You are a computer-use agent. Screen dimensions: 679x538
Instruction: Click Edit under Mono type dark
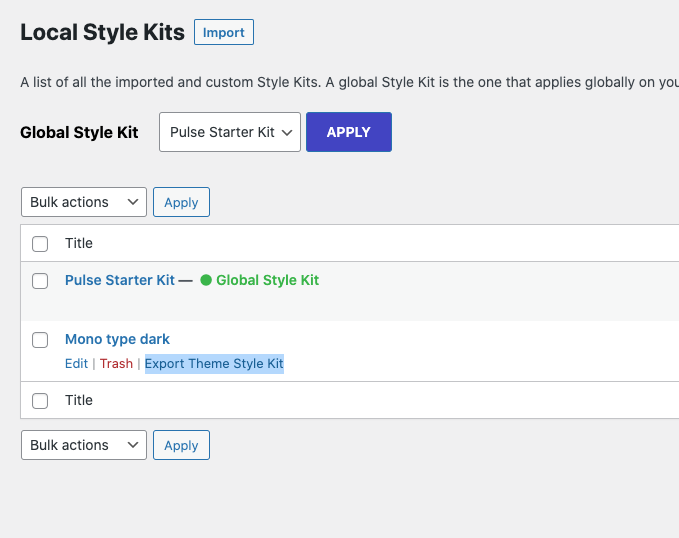click(76, 363)
